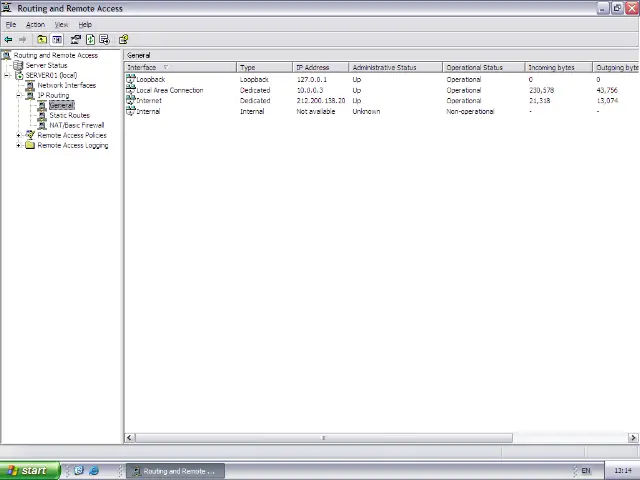Select the Network Interfaces tree item
Viewport: 640px width, 480px height.
(67, 85)
